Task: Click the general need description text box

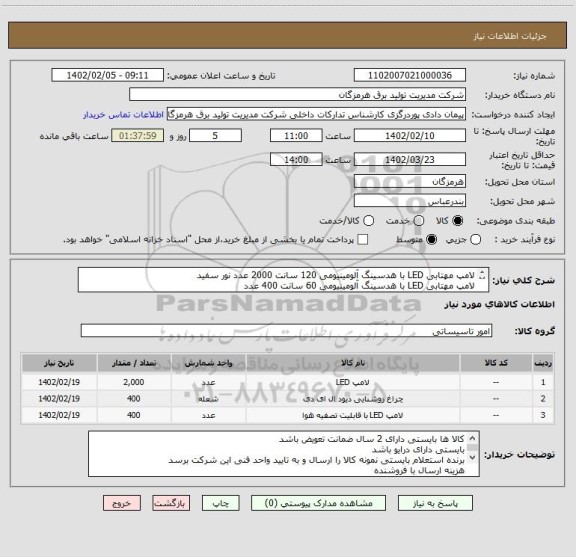Action: [283, 280]
